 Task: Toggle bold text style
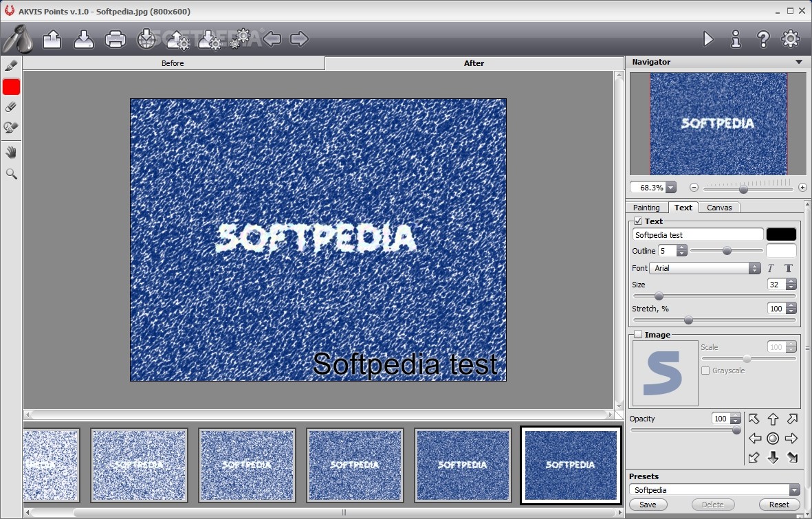(788, 268)
